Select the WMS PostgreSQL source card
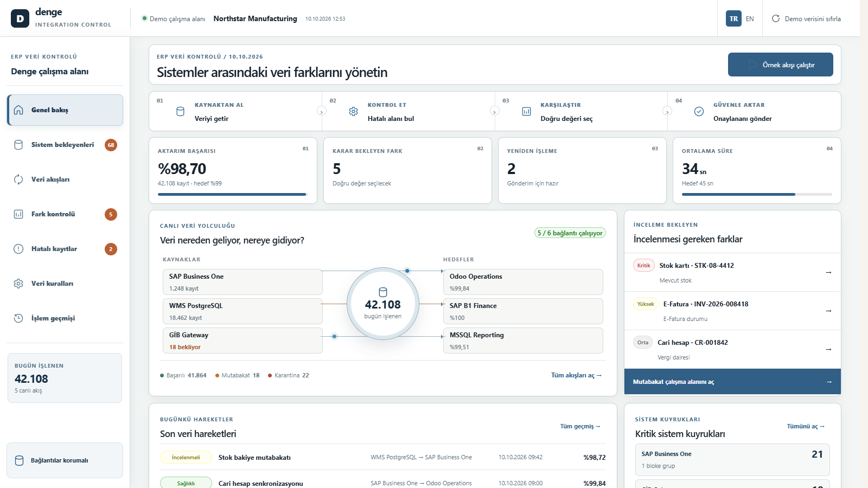The width and height of the screenshot is (868, 488). (x=242, y=311)
